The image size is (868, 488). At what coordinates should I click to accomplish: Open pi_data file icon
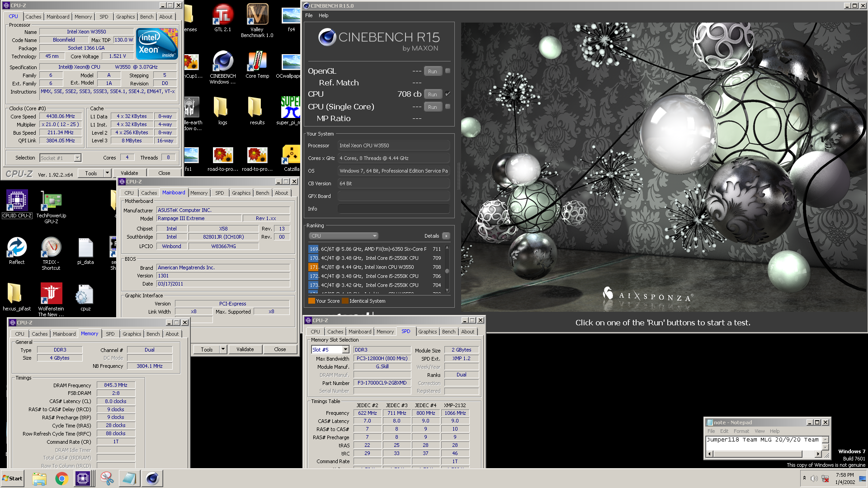pos(85,251)
